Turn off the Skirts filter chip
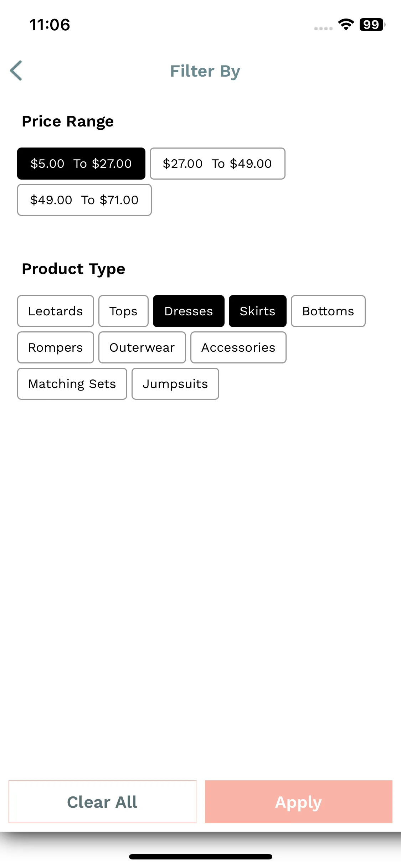Image resolution: width=401 pixels, height=868 pixels. pyautogui.click(x=258, y=311)
